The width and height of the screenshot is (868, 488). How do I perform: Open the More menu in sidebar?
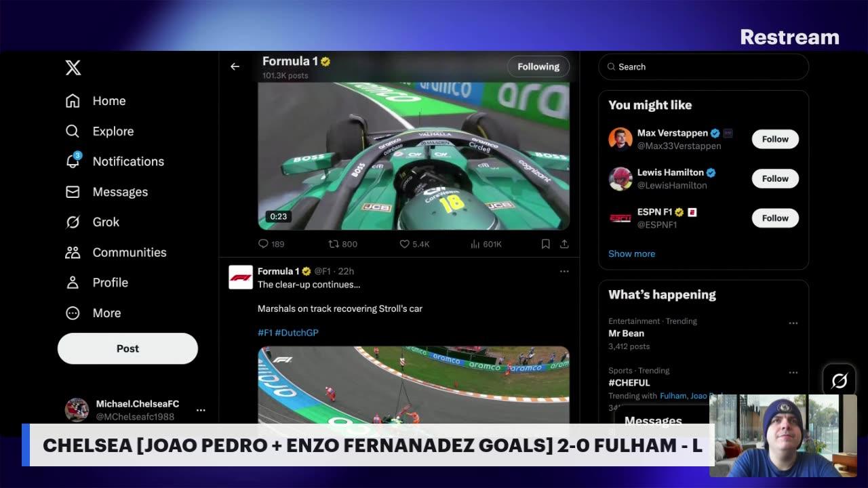(93, 313)
